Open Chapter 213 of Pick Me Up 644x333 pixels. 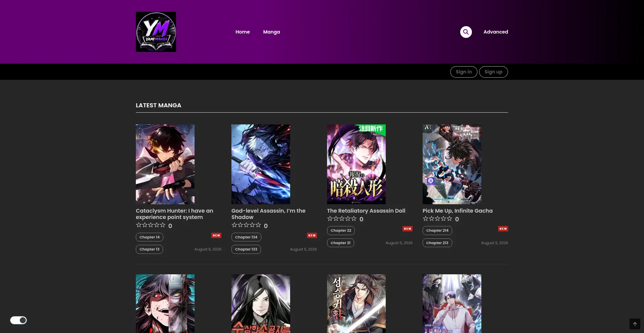[437, 243]
